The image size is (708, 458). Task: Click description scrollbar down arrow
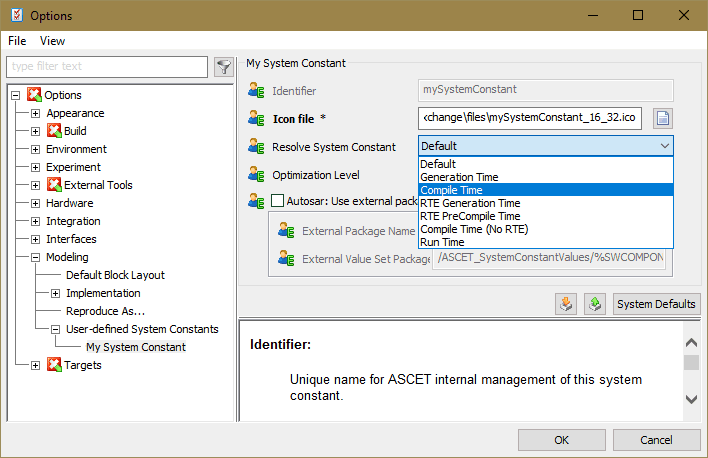(691, 399)
